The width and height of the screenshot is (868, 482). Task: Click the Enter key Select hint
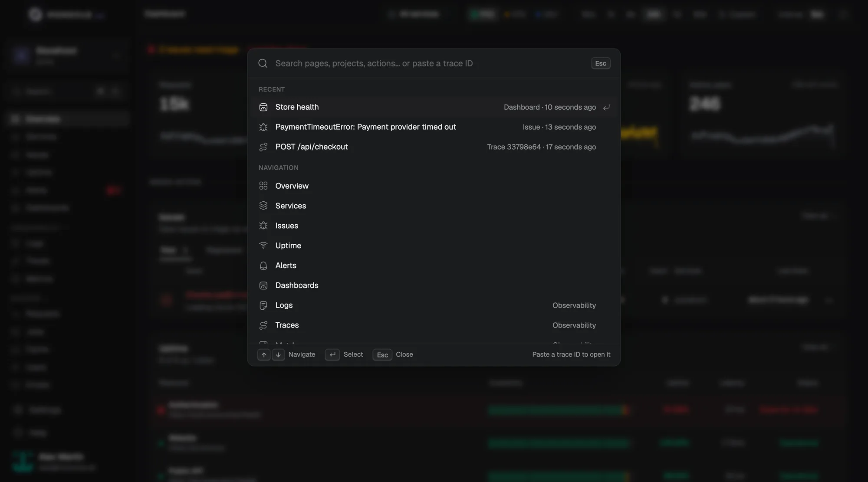[x=332, y=355]
